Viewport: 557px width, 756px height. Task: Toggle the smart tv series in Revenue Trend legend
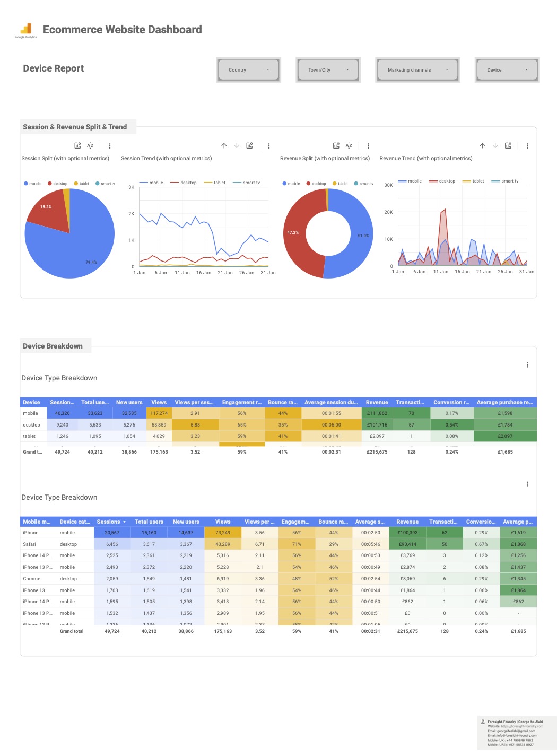tap(507, 180)
